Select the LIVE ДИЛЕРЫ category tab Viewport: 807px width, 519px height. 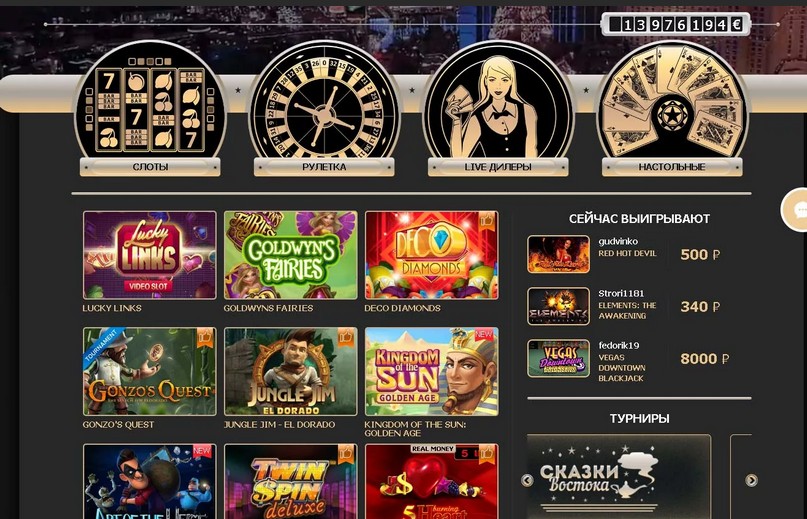pos(498,167)
